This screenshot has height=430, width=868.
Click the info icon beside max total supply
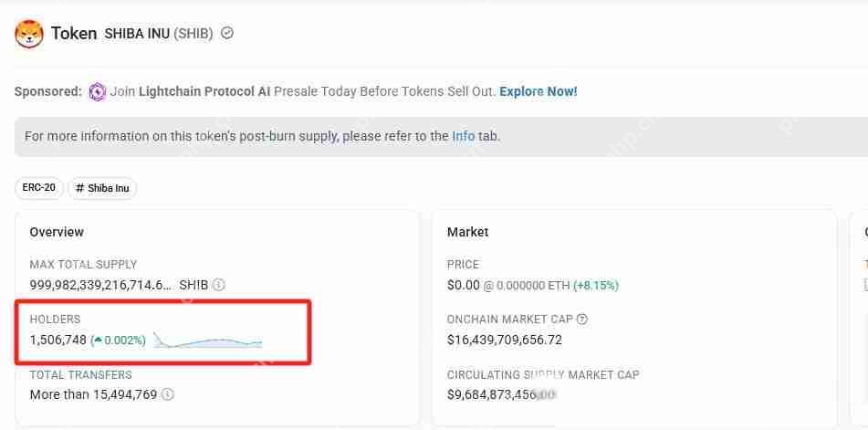pyautogui.click(x=219, y=285)
